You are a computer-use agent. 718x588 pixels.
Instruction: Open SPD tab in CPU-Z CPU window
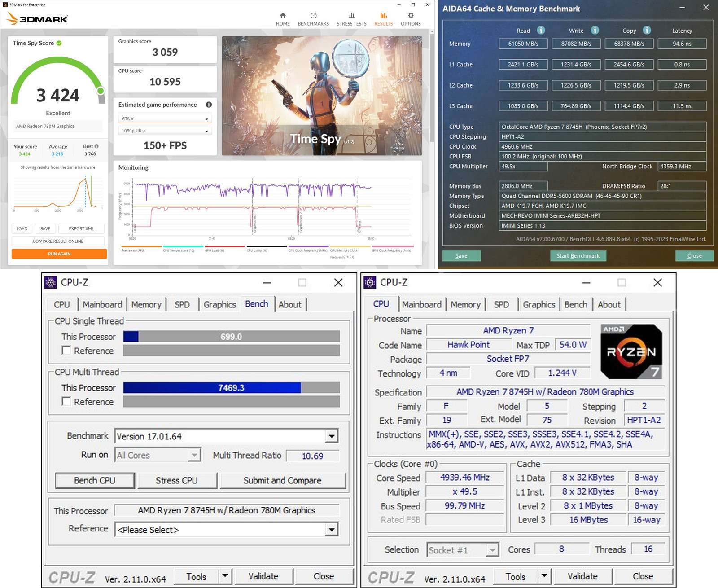[x=501, y=304]
